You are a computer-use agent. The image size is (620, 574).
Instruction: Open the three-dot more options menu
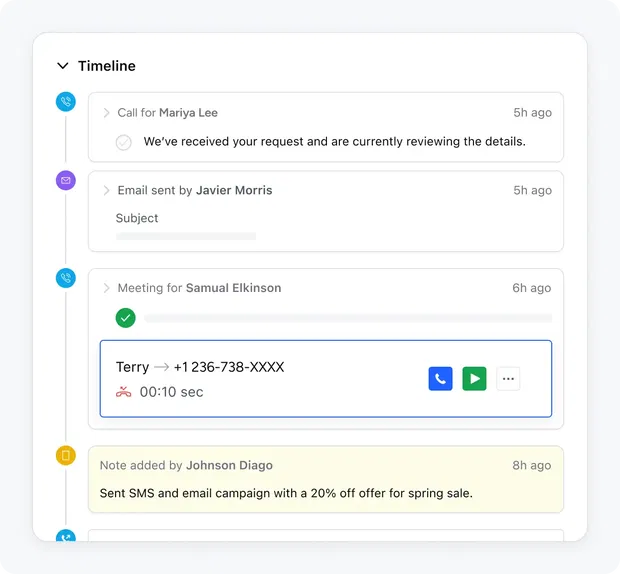click(x=508, y=379)
